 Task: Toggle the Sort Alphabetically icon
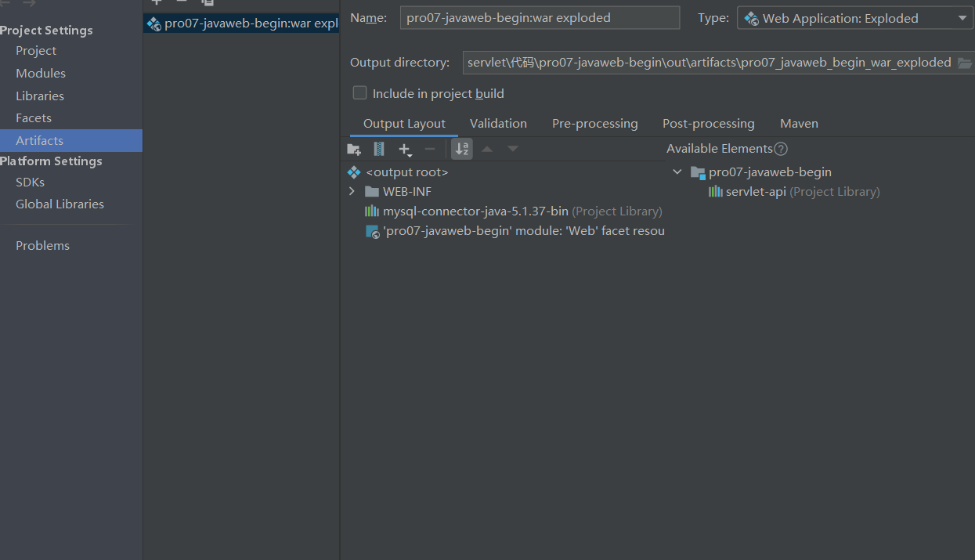tap(462, 149)
